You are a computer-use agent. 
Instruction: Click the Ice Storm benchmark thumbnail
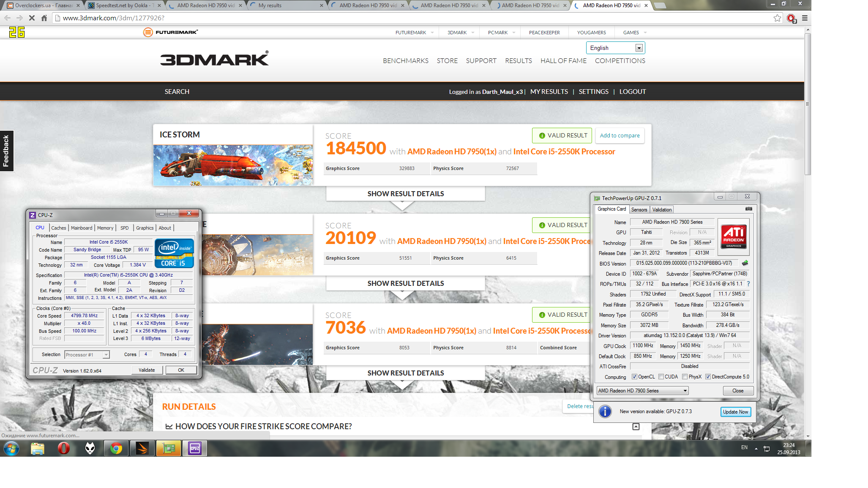(x=233, y=165)
